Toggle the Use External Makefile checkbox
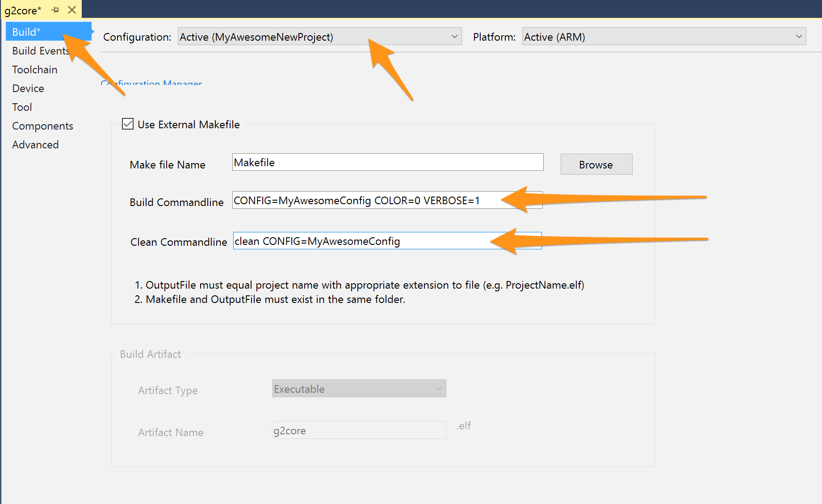822x504 pixels. pyautogui.click(x=128, y=124)
